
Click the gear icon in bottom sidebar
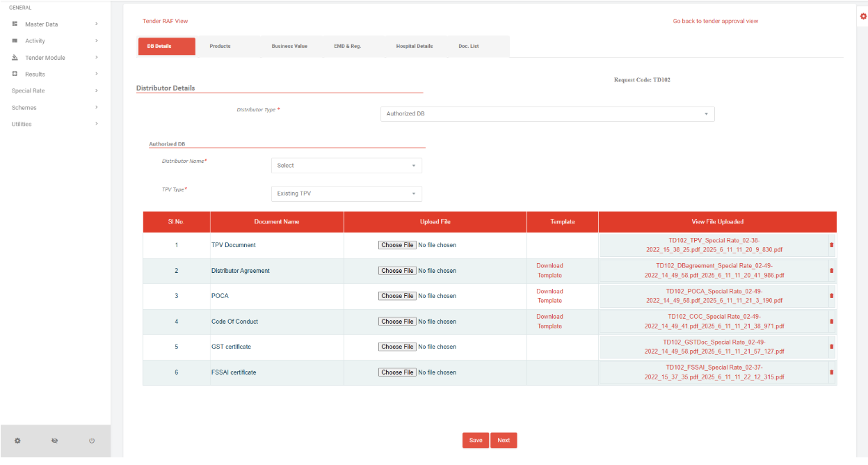pyautogui.click(x=17, y=441)
